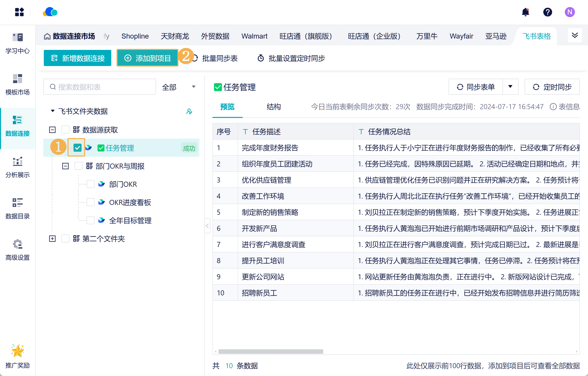Click the cloud logo in header
This screenshot has width=588, height=376.
tap(50, 12)
